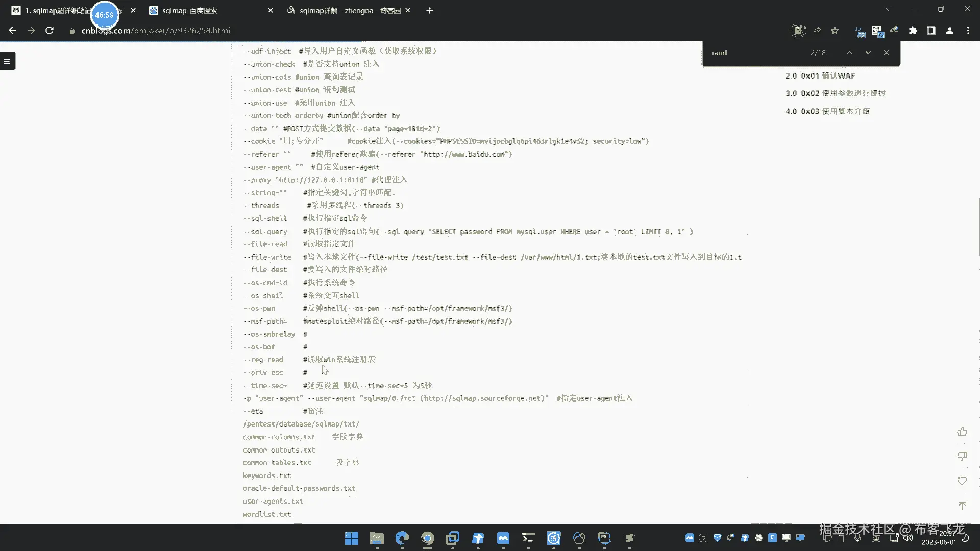
Task: Go to previous find result
Action: (x=849, y=53)
